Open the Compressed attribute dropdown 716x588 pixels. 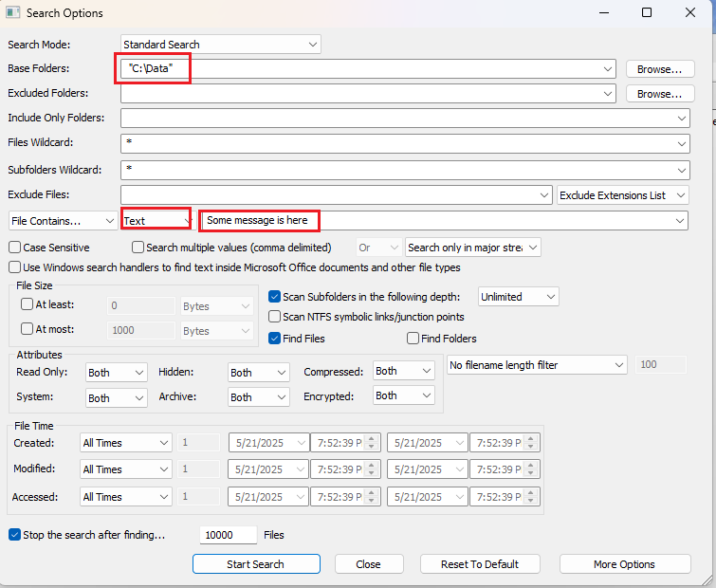(x=404, y=371)
